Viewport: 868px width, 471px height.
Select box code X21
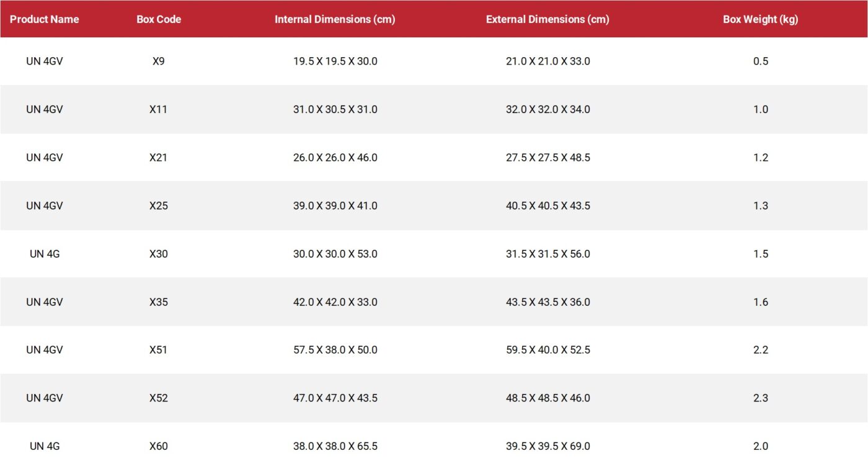(x=159, y=158)
